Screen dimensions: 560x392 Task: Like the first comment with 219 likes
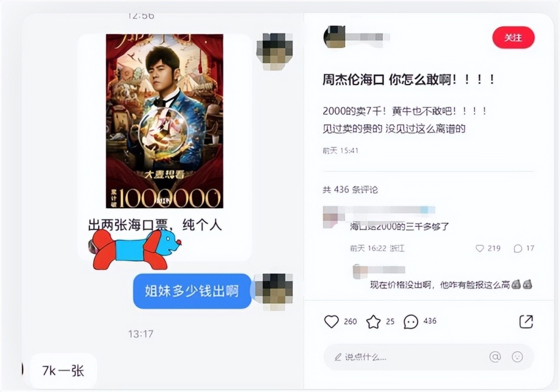(x=480, y=248)
